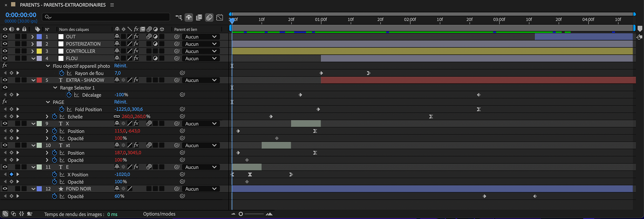Open the panel menu next to PARENTS-EXTRAORDINAIRES
The height and width of the screenshot is (219, 644).
(x=112, y=5)
